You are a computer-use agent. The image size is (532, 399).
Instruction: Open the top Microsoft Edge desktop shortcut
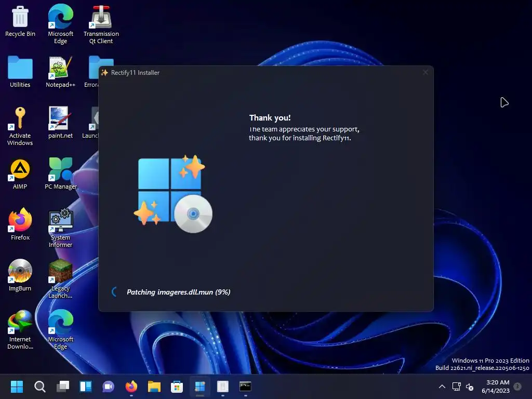pyautogui.click(x=60, y=24)
